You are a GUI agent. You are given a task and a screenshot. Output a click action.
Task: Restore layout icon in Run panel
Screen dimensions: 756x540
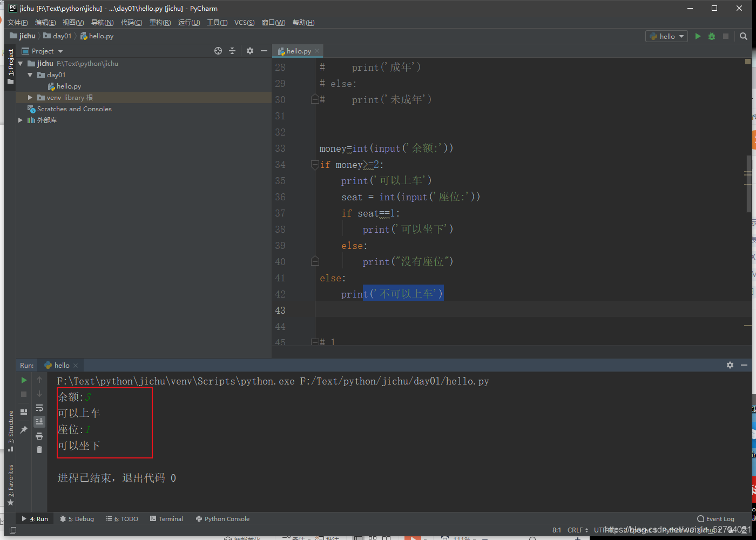pyautogui.click(x=24, y=412)
